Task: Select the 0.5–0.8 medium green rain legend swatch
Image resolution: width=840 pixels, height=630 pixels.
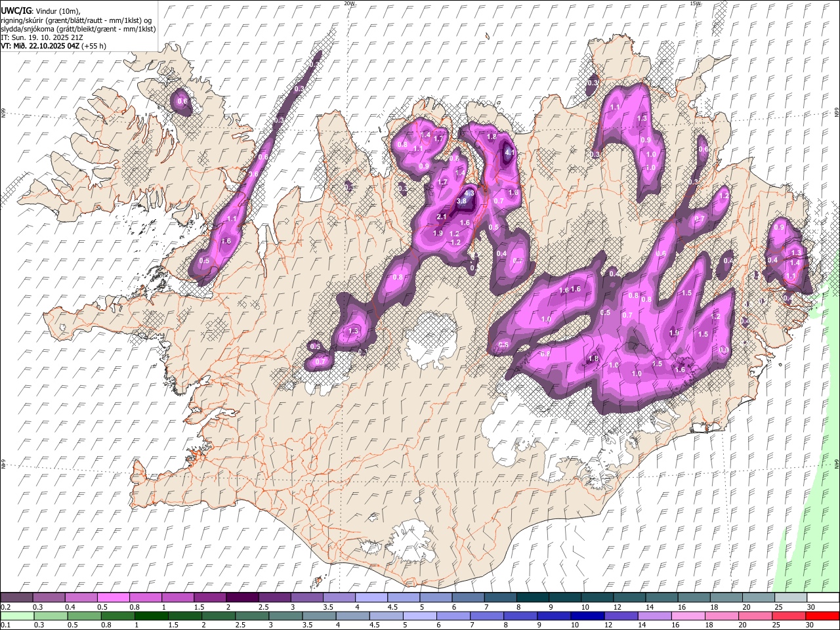Action: click(84, 616)
